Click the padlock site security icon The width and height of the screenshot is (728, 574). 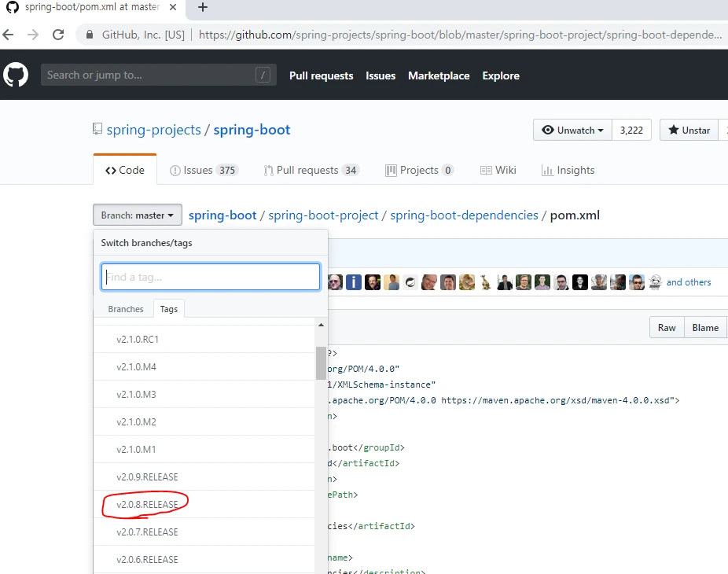click(x=90, y=35)
